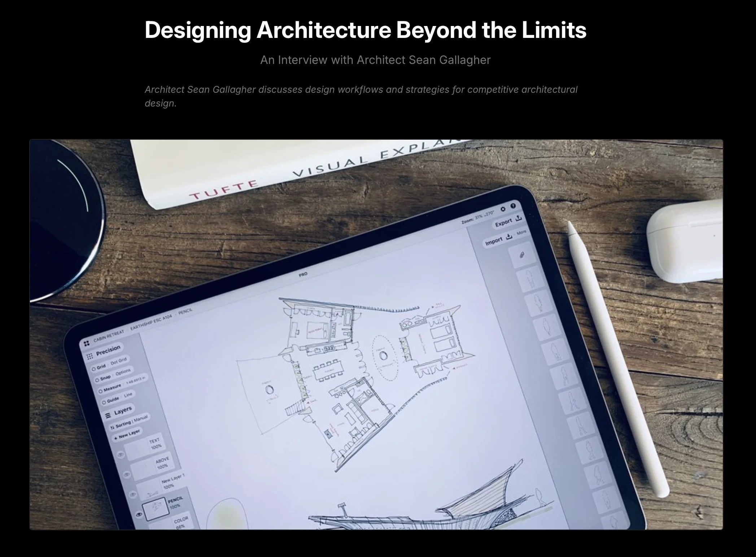
Task: Hide the PENCIL layer eye icon
Action: pyautogui.click(x=139, y=514)
